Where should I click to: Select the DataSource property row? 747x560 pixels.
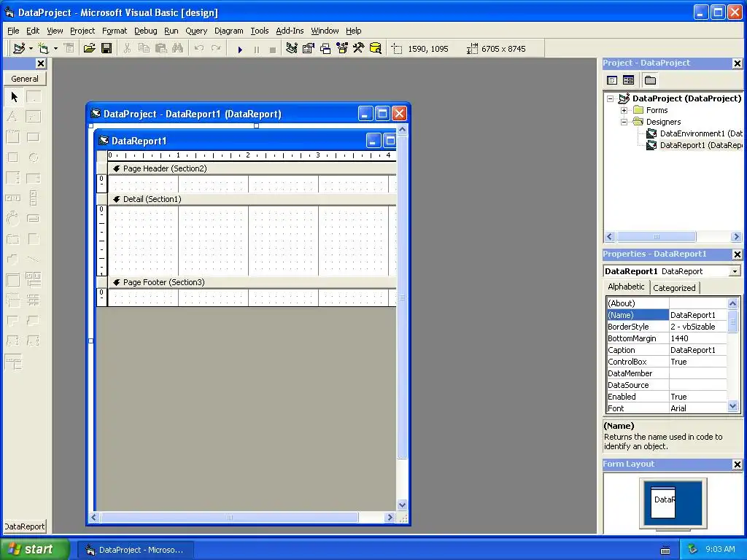click(x=667, y=385)
